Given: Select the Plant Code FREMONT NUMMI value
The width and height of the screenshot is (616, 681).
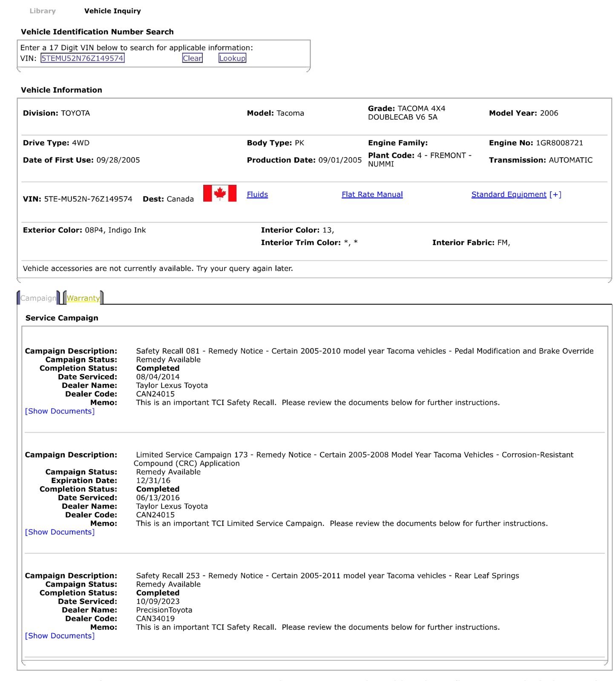Looking at the screenshot, I should [420, 160].
